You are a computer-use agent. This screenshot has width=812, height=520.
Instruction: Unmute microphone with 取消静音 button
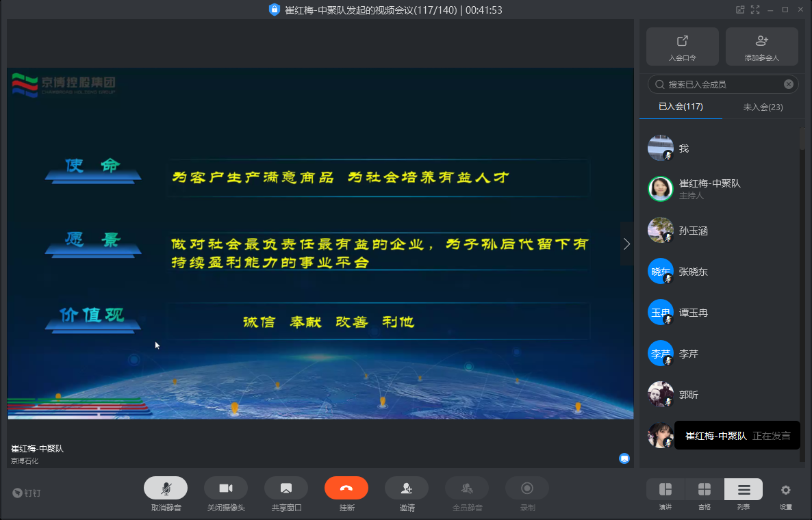pos(166,488)
